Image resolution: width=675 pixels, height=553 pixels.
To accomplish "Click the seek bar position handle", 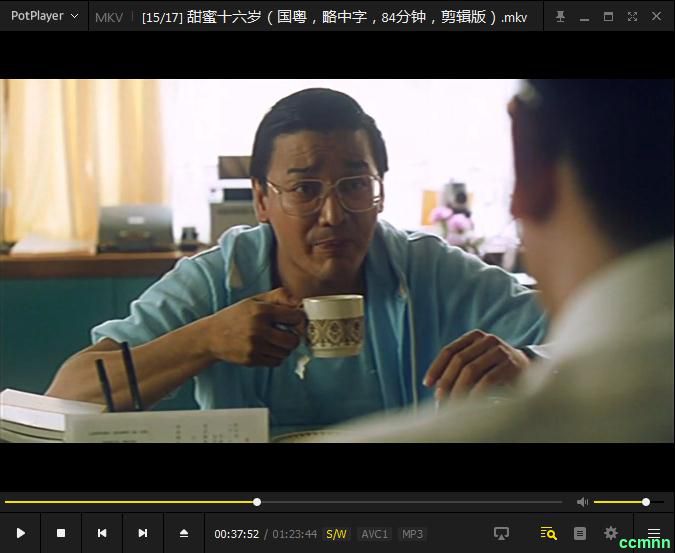I will (x=257, y=502).
